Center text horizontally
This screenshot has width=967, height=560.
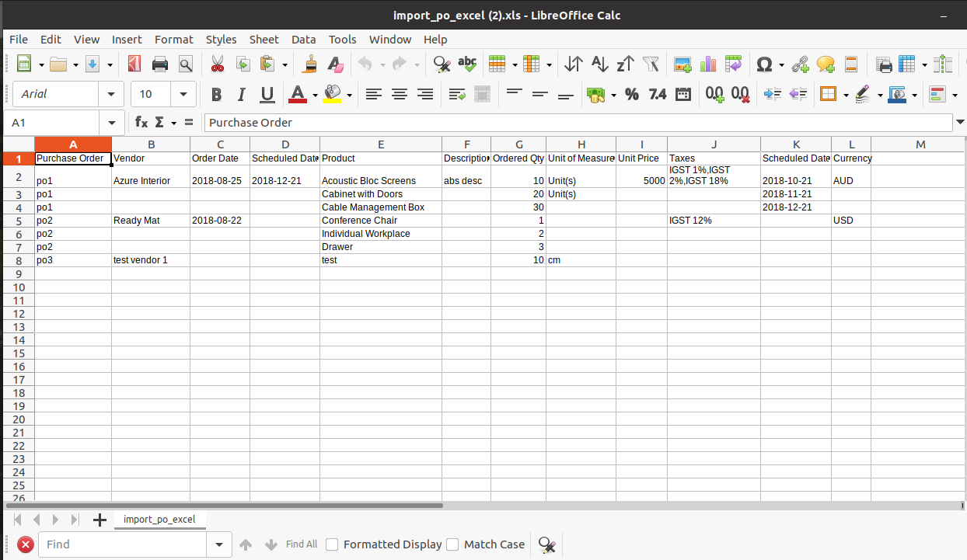click(x=400, y=94)
